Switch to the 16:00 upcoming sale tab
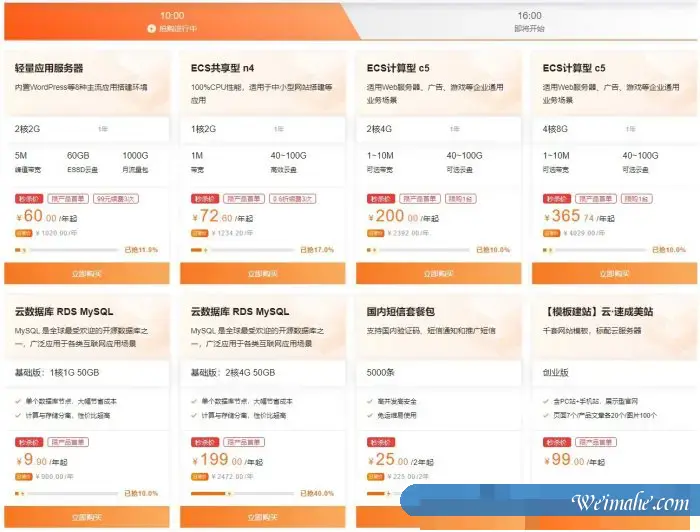Screen dimensions: 700x532 point(529,21)
